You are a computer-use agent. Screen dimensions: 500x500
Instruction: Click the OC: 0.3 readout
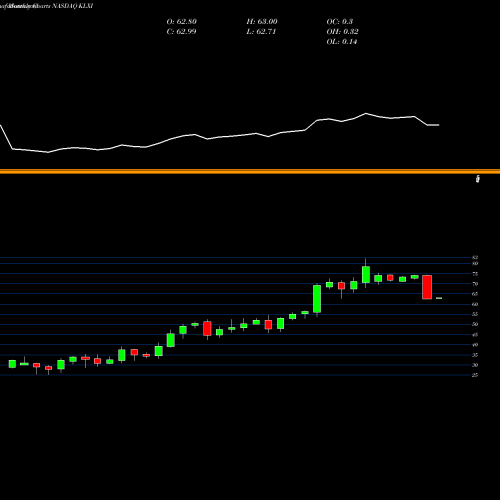(340, 22)
